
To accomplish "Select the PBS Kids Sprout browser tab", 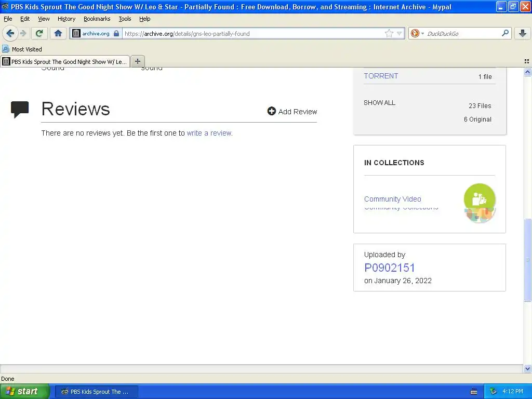I will 65,61.
